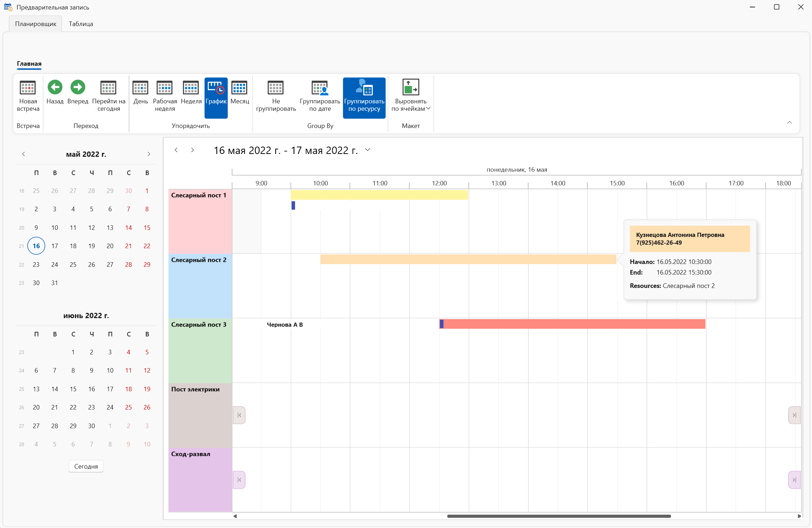Click Слесарный пост 2 resource header
This screenshot has height=528, width=812.
(200, 286)
